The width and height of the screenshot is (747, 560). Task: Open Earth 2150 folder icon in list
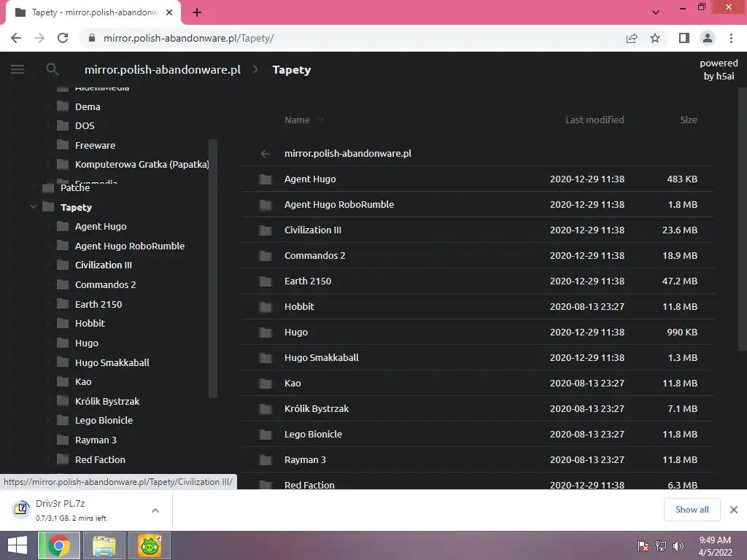tap(266, 281)
